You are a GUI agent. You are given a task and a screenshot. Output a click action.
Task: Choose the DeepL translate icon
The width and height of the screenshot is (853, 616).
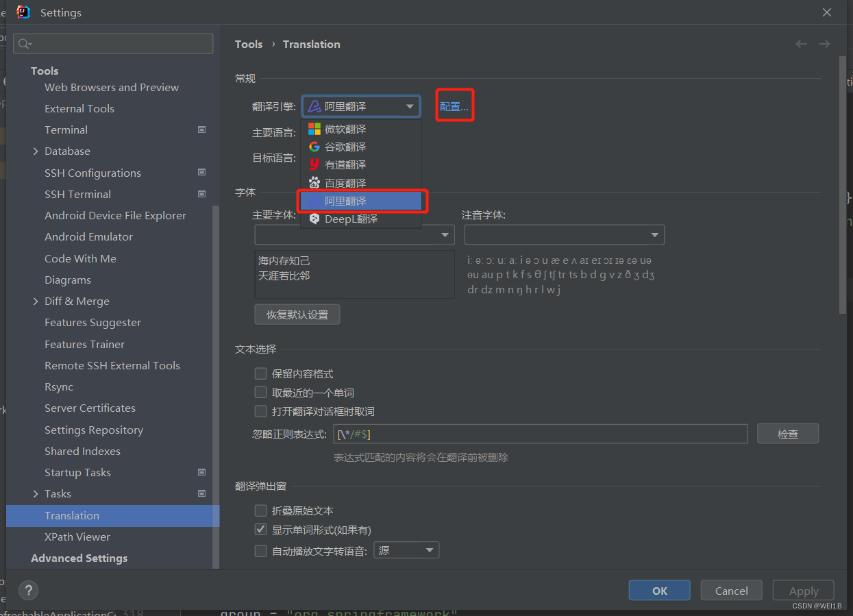click(x=314, y=219)
